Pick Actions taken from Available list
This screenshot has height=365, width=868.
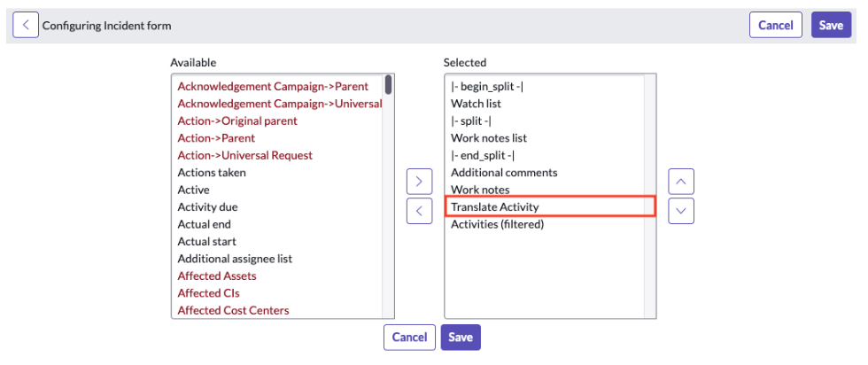[277, 172]
